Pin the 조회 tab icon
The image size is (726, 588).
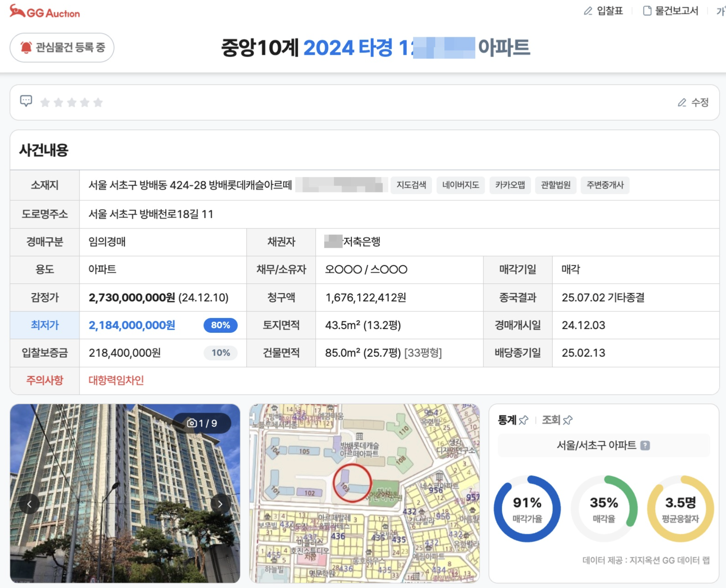click(x=568, y=420)
